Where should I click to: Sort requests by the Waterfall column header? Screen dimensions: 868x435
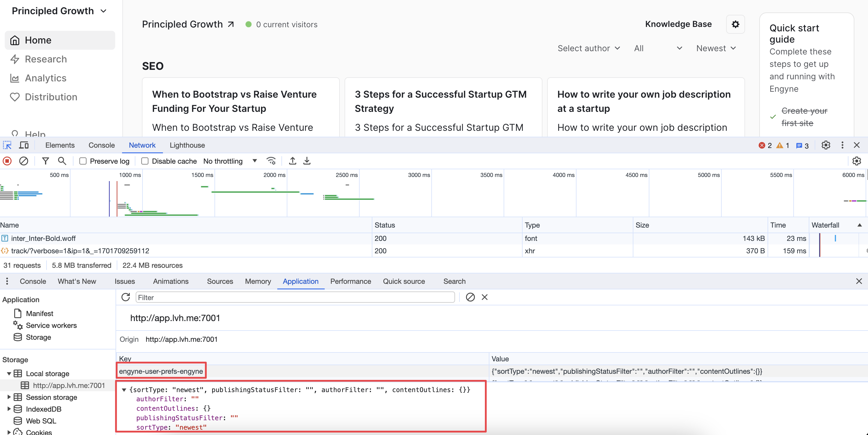click(x=838, y=225)
